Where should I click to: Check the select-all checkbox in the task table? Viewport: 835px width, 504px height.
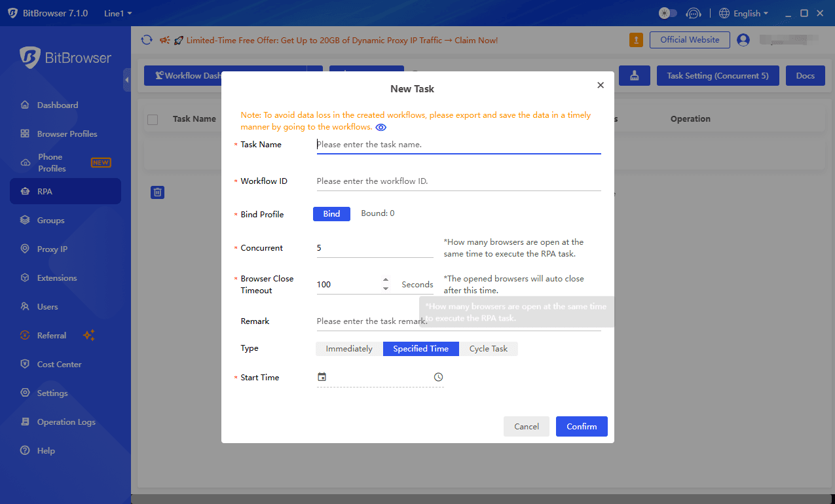[x=153, y=119]
